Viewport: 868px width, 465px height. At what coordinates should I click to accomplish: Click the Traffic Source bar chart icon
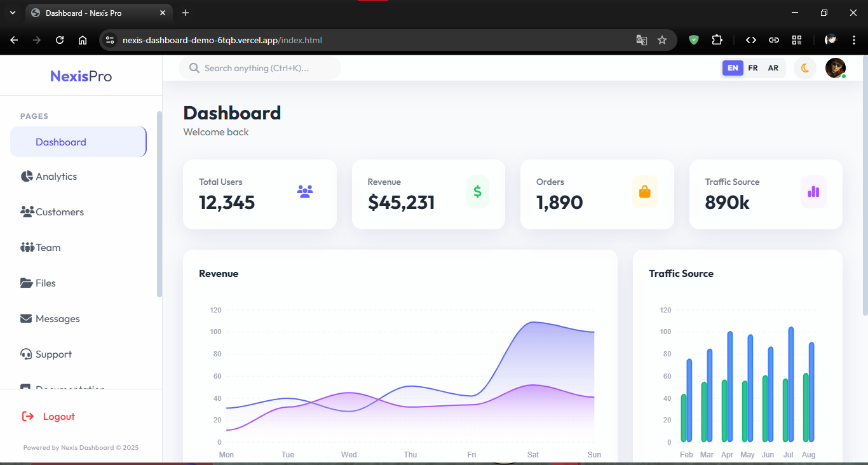pyautogui.click(x=813, y=192)
